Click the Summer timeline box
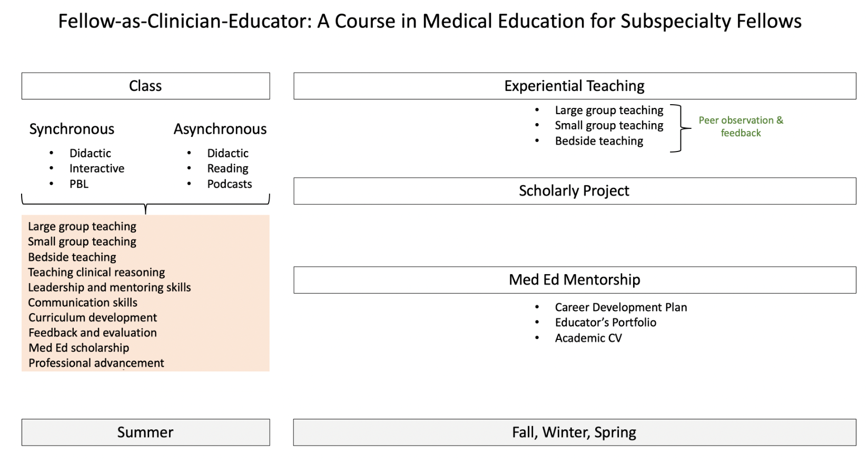Viewport: 868px width, 463px height. coord(145,432)
